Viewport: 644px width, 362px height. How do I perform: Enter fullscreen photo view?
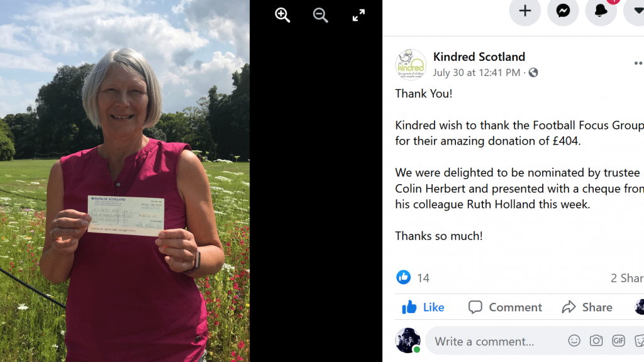358,15
